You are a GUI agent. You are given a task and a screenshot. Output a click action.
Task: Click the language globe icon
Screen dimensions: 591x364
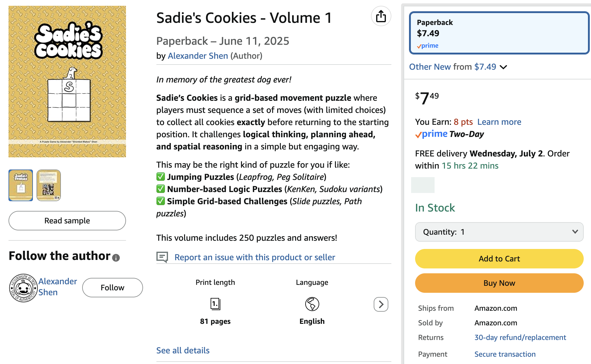coord(312,304)
